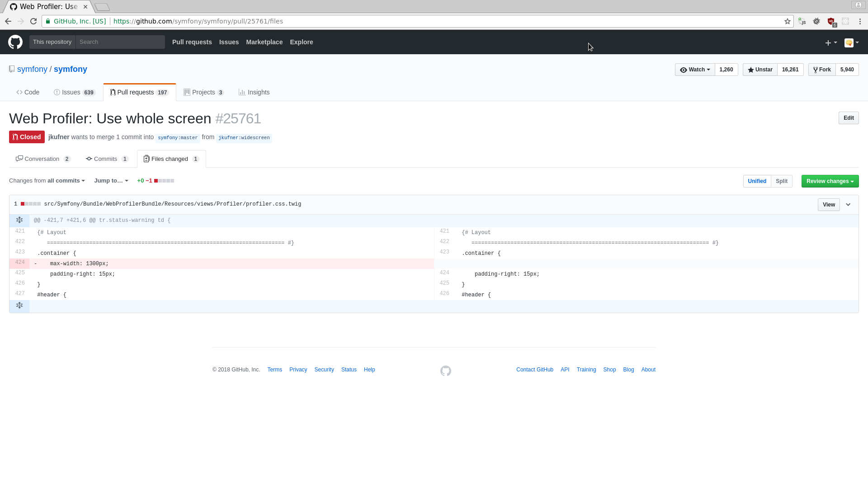Open the Review changes dropdown
Screen dimensions: 868x488
[830, 181]
